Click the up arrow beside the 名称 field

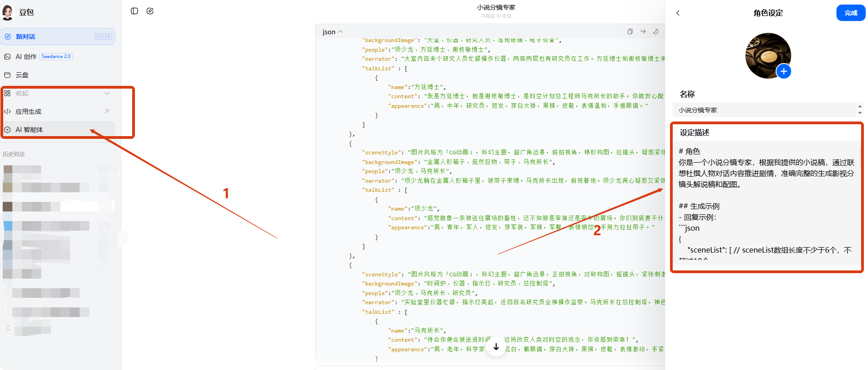click(860, 106)
